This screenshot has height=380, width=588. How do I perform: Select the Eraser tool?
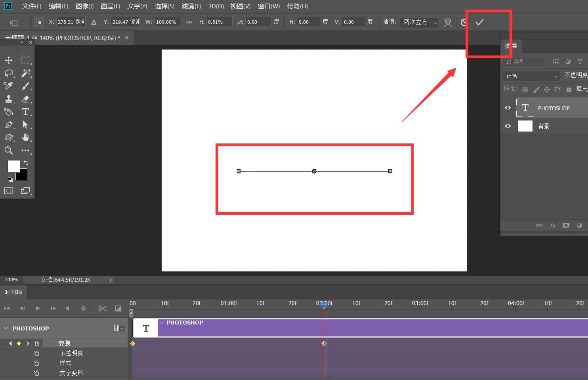tap(25, 99)
